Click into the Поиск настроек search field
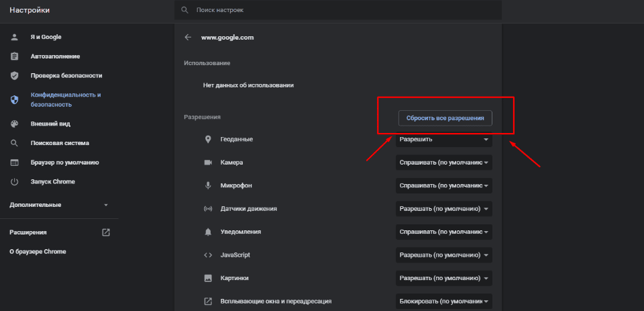 [x=335, y=11]
